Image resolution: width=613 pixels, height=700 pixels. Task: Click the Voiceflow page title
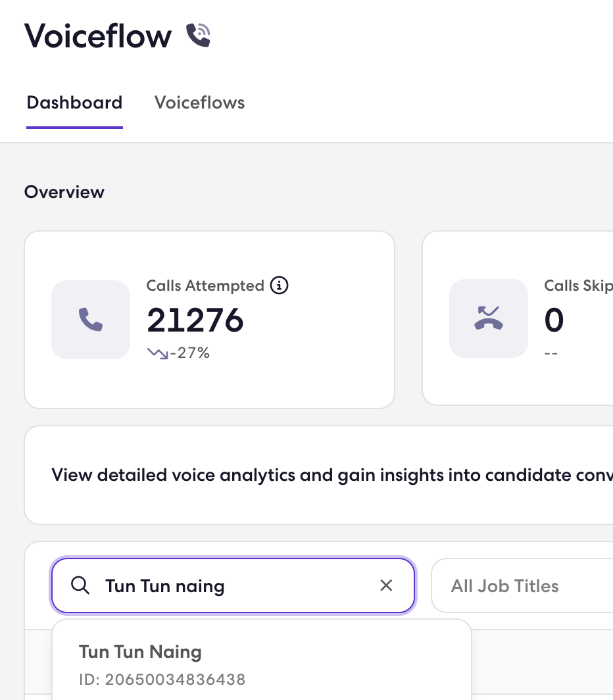(98, 36)
